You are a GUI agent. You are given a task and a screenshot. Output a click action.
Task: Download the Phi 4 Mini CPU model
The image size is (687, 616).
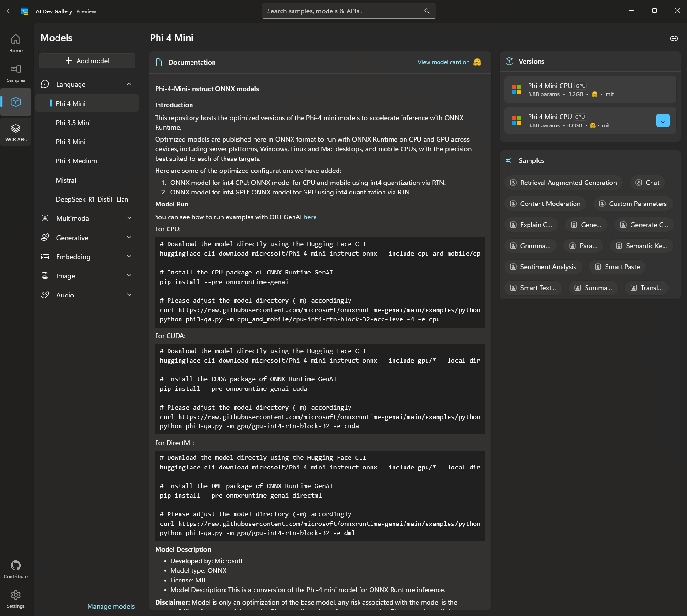(x=663, y=121)
